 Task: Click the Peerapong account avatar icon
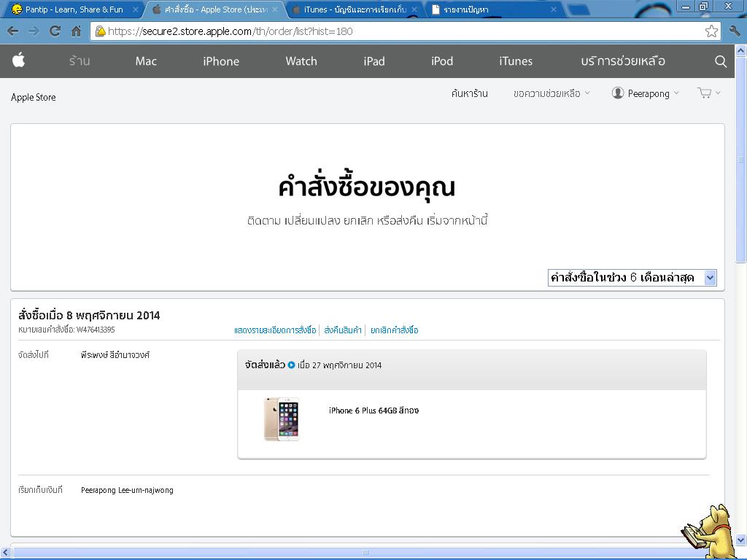pos(618,93)
